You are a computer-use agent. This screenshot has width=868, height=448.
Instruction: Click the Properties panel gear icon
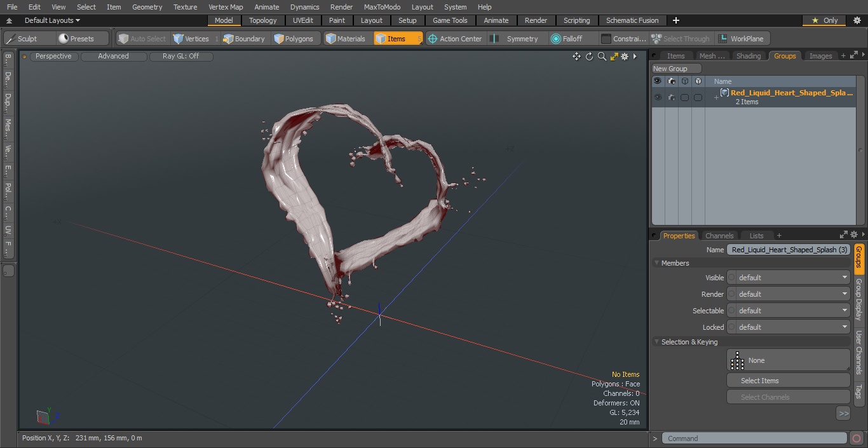(x=854, y=234)
